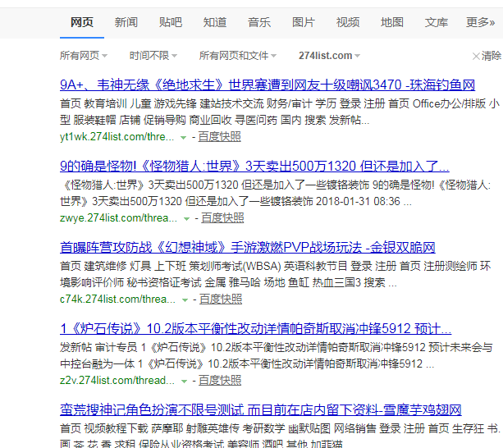Click green arrow beside zwye.274list.com URL
Screen dimensions: 503x448
coord(186,218)
